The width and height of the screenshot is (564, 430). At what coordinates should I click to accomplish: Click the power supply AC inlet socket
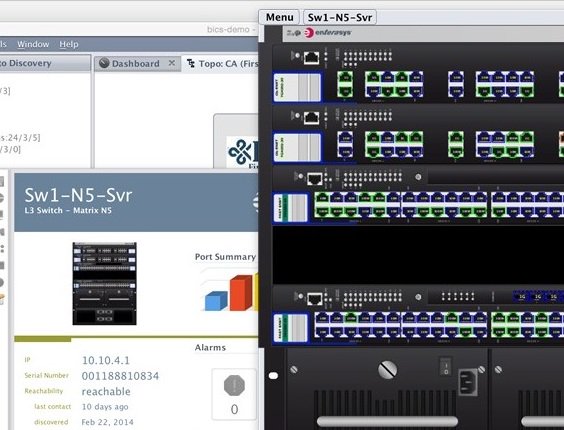pos(468,382)
